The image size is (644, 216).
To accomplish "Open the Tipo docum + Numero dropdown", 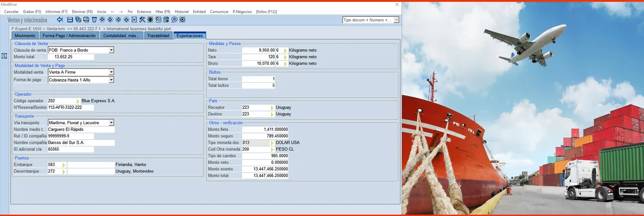I will click(x=396, y=20).
